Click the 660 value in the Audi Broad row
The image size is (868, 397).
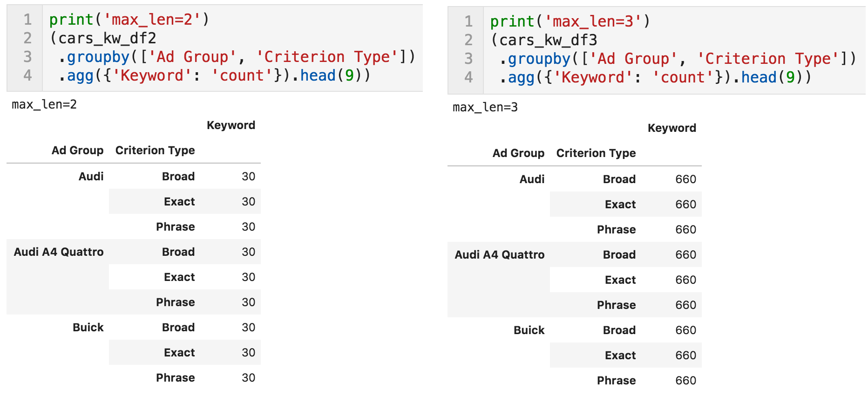point(686,179)
